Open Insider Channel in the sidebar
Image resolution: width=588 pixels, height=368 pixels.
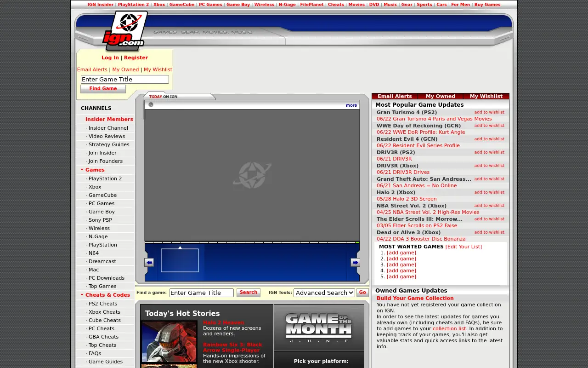pyautogui.click(x=108, y=128)
